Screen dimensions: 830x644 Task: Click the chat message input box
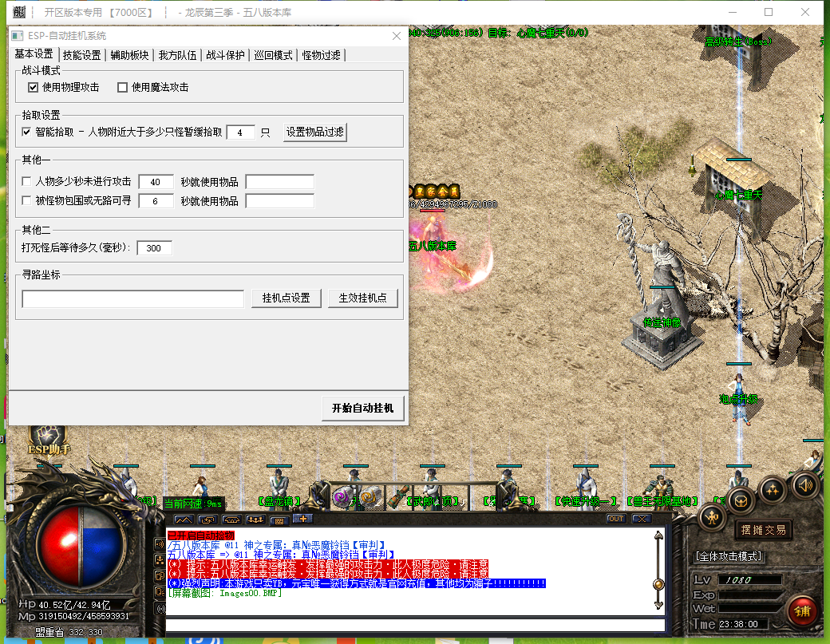tap(416, 625)
